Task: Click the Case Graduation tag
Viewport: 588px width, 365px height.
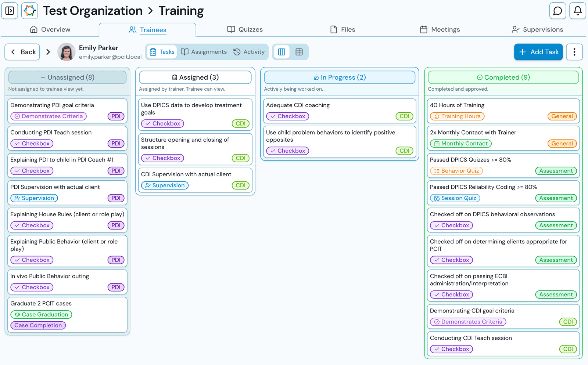Action: (x=41, y=315)
